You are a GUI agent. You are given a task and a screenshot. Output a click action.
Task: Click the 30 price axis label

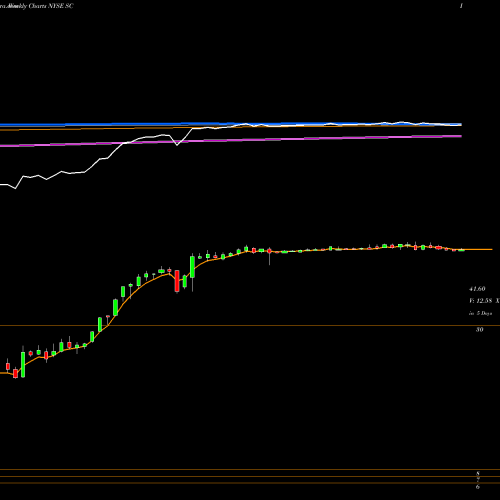(479, 329)
